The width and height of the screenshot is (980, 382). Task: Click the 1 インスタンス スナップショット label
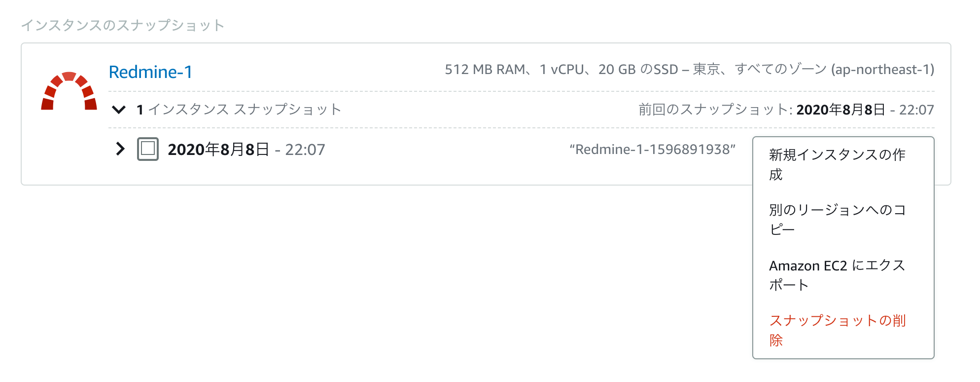click(x=239, y=110)
